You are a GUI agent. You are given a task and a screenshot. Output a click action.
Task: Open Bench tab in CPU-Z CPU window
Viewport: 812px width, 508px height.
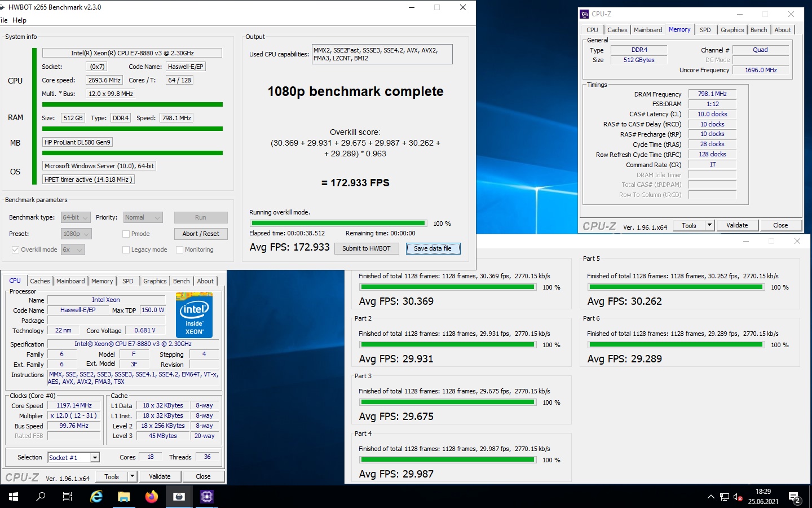pos(182,281)
